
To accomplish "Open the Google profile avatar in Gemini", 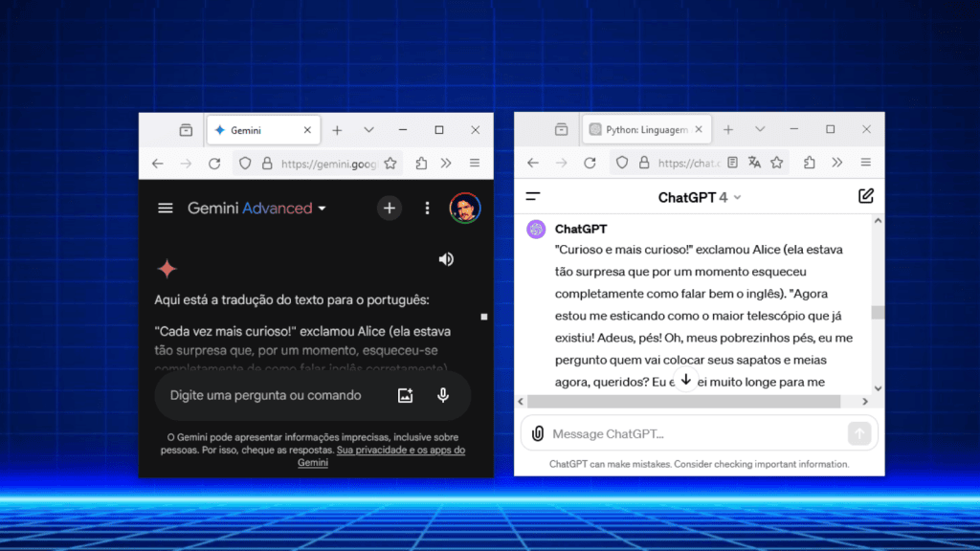I will 466,208.
